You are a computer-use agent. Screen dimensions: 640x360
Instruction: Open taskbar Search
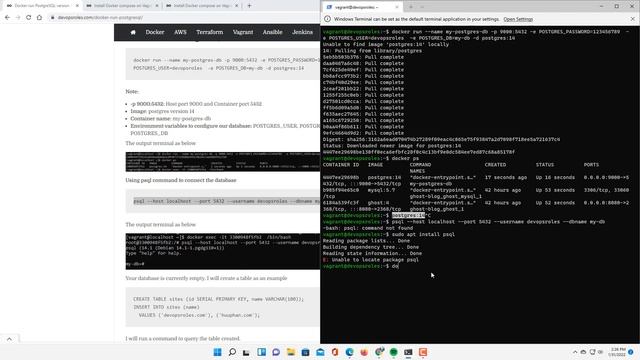pyautogui.click(x=232, y=352)
